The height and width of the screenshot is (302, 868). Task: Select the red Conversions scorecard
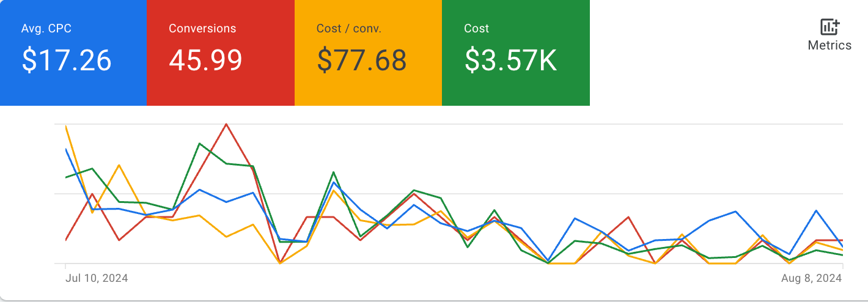tap(221, 53)
